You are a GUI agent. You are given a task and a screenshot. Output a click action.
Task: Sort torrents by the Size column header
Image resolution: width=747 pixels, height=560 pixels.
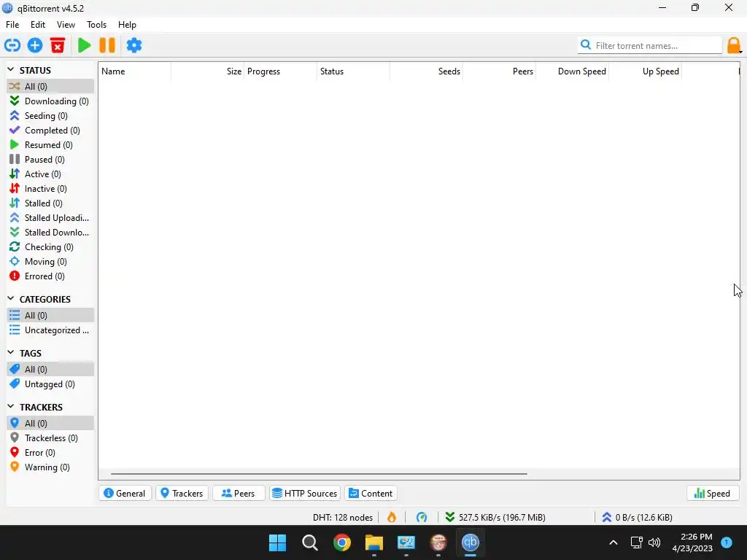click(x=208, y=71)
